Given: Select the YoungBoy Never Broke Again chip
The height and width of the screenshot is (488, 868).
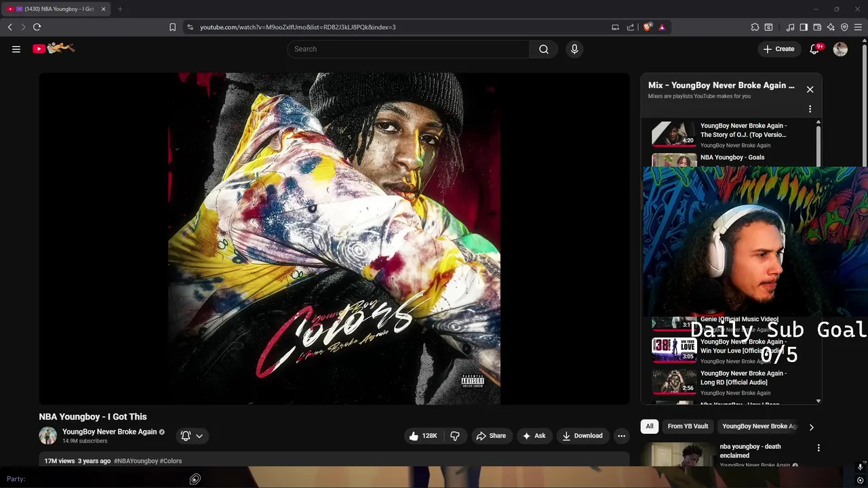Looking at the screenshot, I should point(759,426).
